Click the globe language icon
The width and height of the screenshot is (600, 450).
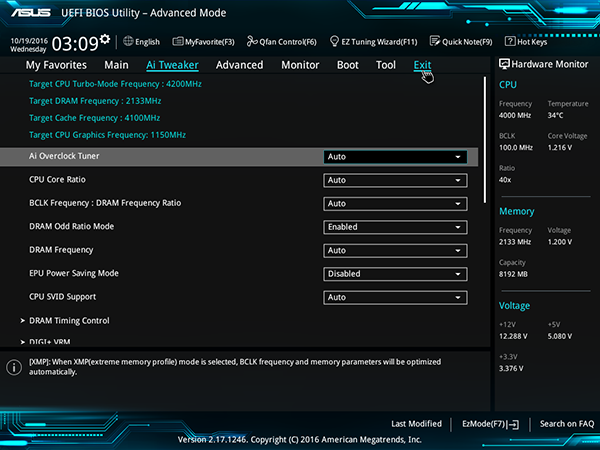128,41
